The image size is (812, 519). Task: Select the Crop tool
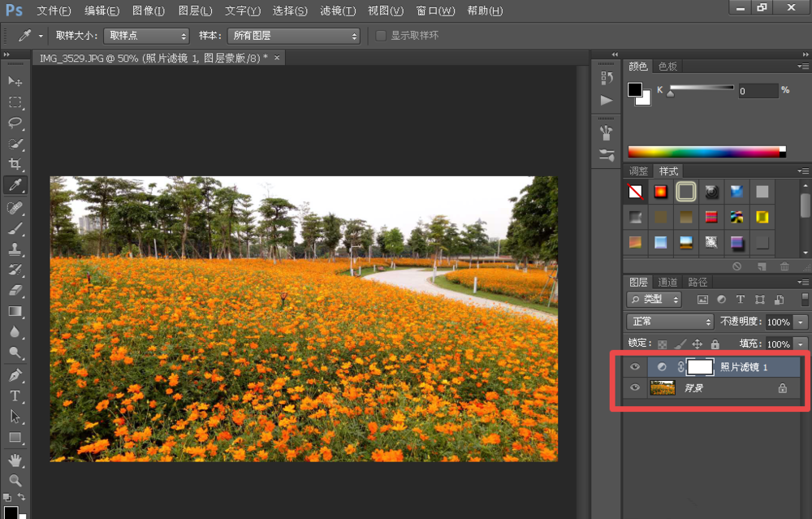15,165
